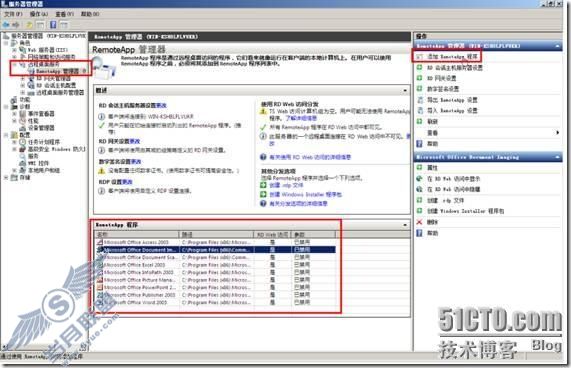The width and height of the screenshot is (571, 368).
Task: Toggle the action pane toolbar icon
Action: 64,25
